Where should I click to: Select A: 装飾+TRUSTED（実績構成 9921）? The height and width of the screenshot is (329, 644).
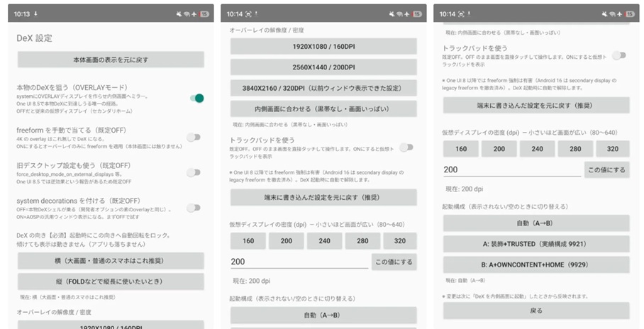[536, 244]
